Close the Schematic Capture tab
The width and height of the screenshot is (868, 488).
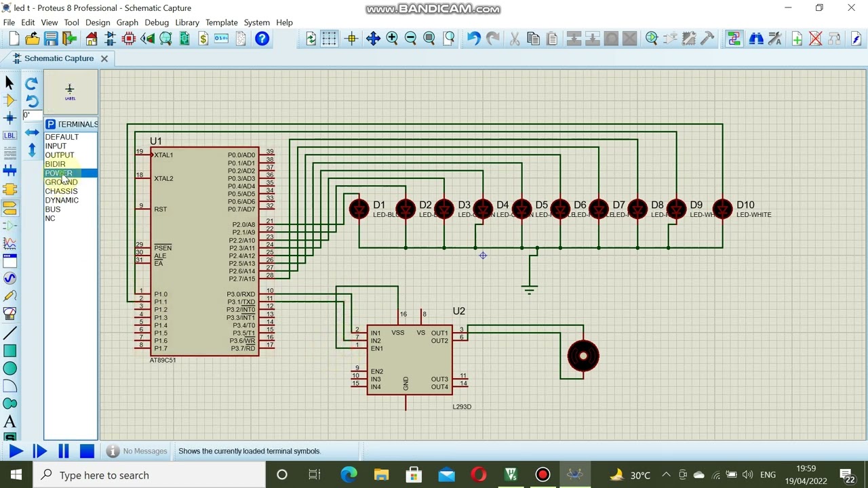pyautogui.click(x=104, y=58)
